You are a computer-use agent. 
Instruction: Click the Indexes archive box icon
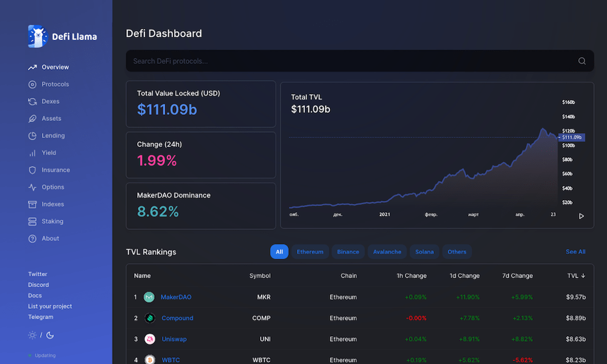[x=32, y=204]
